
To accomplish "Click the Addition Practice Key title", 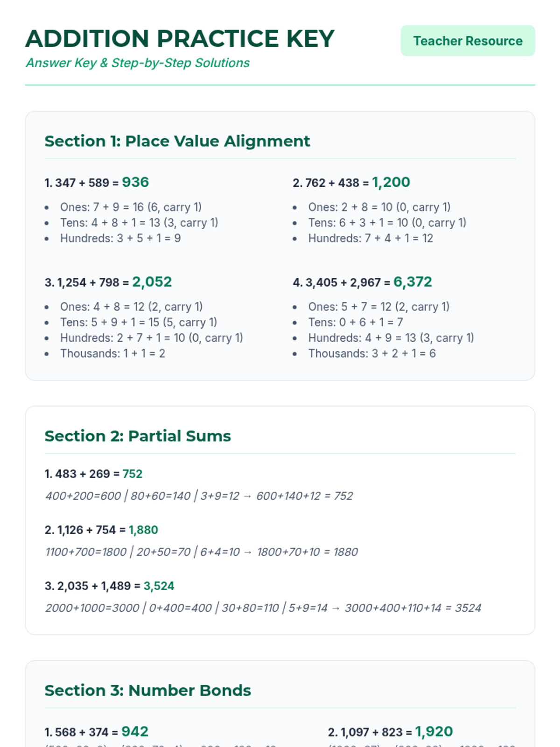I will point(180,39).
